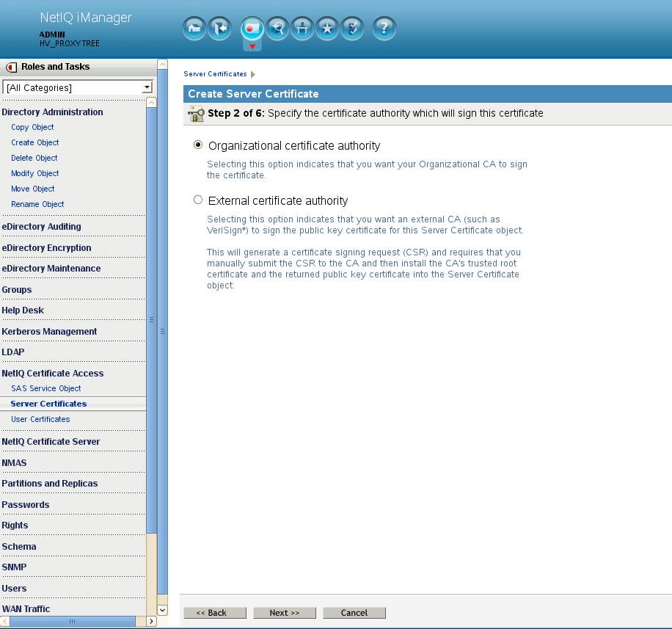The height and width of the screenshot is (629, 672).
Task: Click the Roles and Tasks panel icon
Action: click(x=11, y=68)
